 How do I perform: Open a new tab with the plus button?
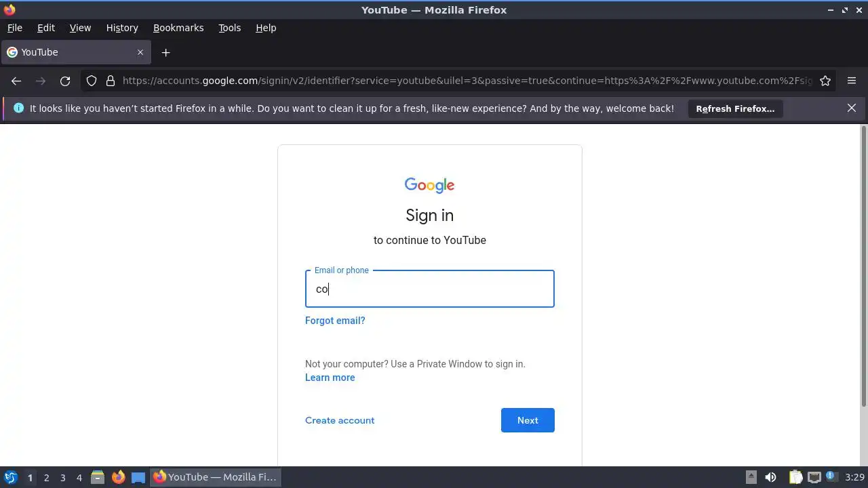(165, 52)
